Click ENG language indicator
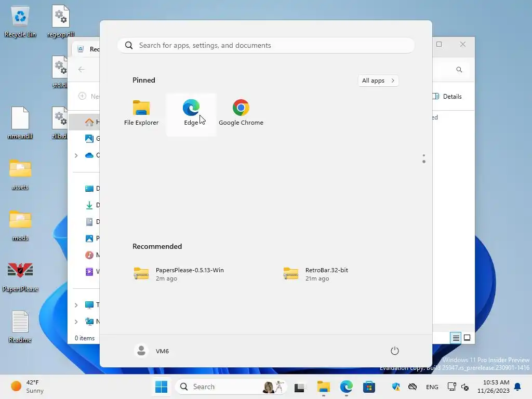Image resolution: width=532 pixels, height=399 pixels. click(432, 387)
